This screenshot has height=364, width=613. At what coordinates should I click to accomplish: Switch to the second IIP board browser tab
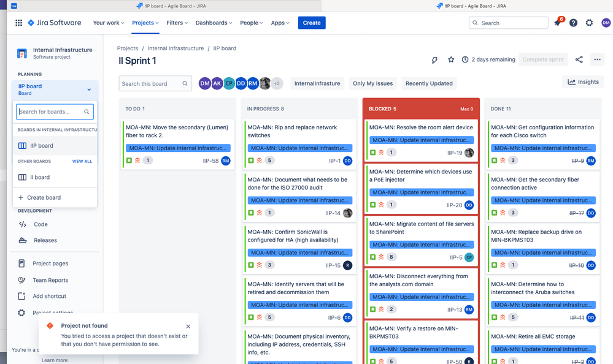point(471,6)
